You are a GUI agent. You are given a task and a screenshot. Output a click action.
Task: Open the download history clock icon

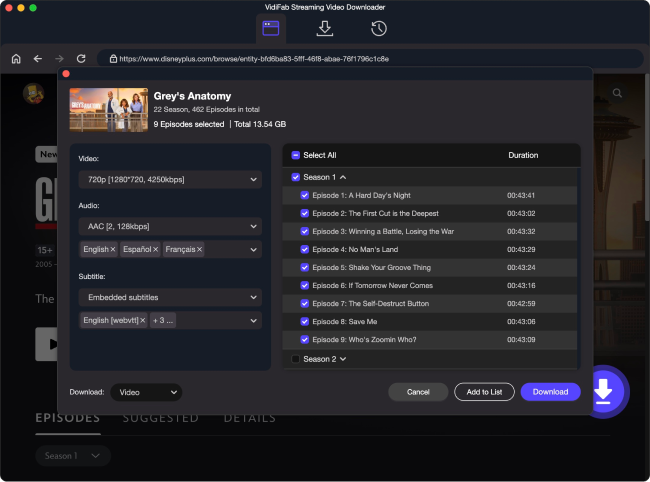(x=378, y=29)
